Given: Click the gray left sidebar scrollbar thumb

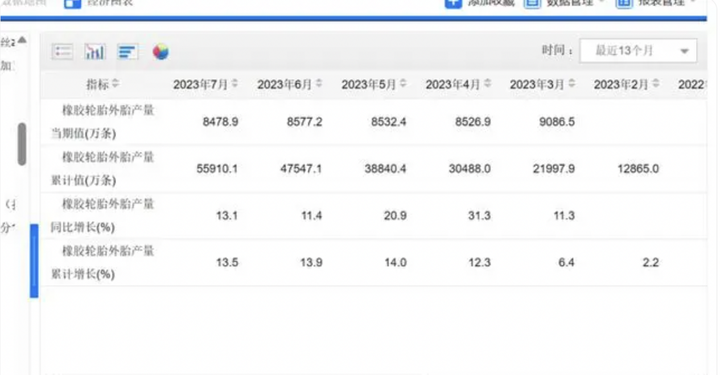Looking at the screenshot, I should (x=22, y=144).
